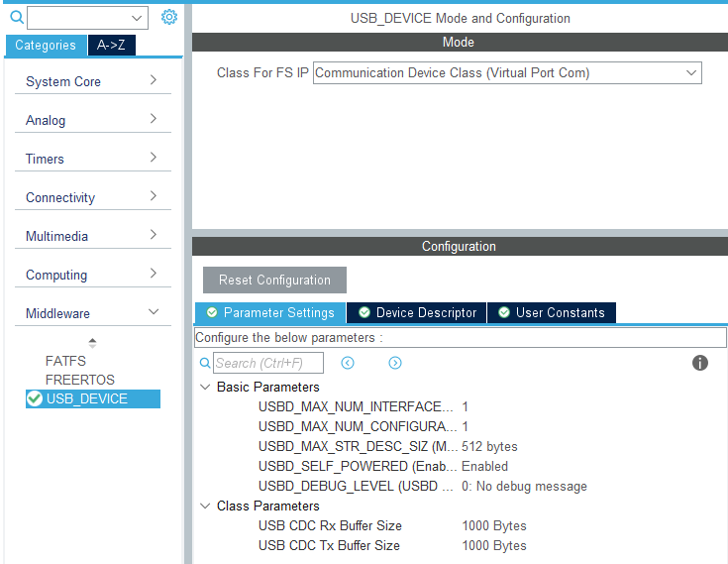
Task: Select the USBD_DEBUG_LEVEL parameter name
Action: click(x=356, y=486)
